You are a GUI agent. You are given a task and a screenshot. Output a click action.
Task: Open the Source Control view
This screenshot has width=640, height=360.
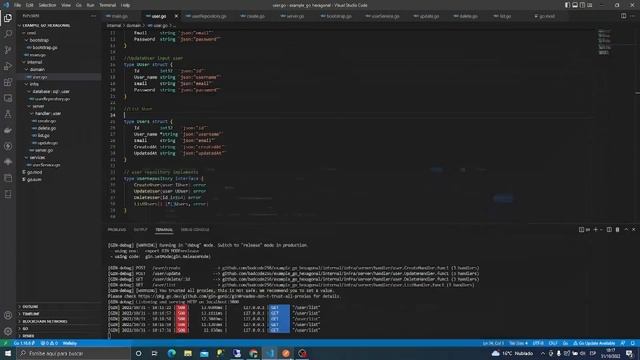[8, 50]
